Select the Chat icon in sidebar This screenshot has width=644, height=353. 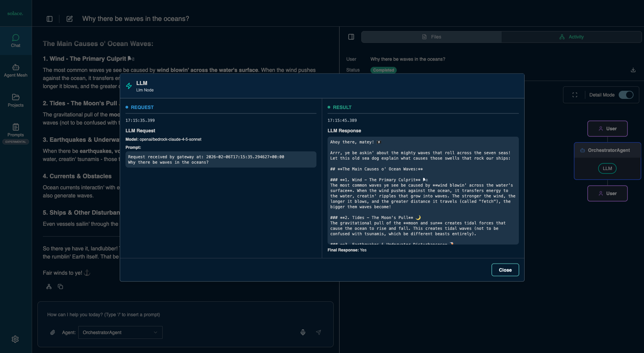(16, 40)
